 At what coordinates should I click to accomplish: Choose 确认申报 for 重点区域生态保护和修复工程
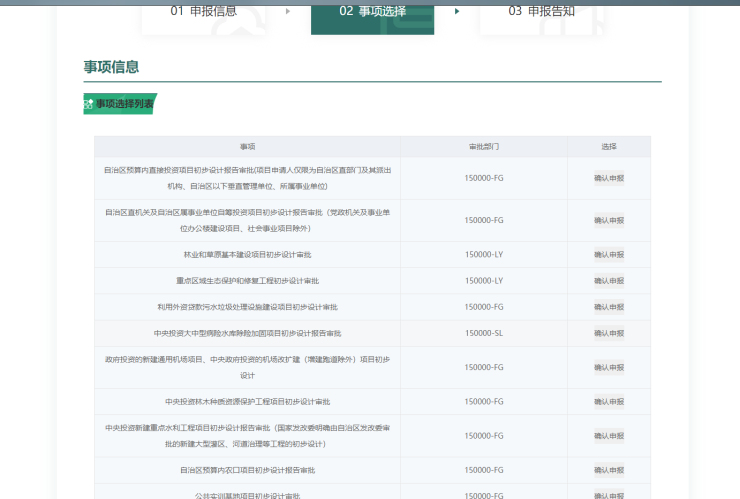pos(608,281)
